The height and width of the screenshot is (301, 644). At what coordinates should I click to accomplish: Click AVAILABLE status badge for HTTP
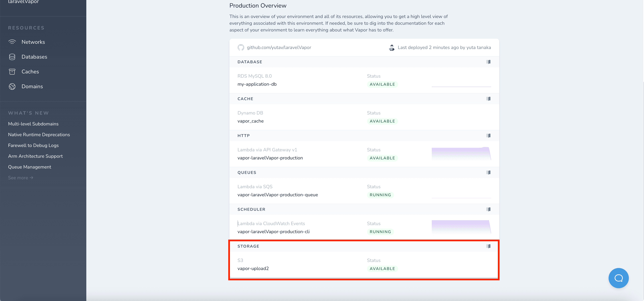coord(382,158)
